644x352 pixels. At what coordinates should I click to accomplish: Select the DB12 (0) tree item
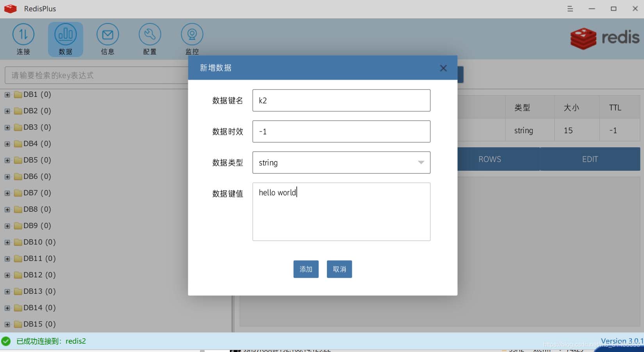[39, 275]
